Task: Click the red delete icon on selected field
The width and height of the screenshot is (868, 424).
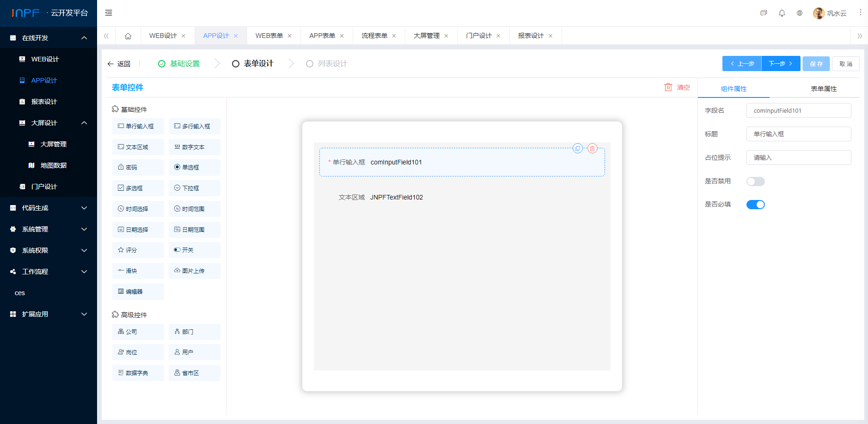Action: pyautogui.click(x=592, y=148)
